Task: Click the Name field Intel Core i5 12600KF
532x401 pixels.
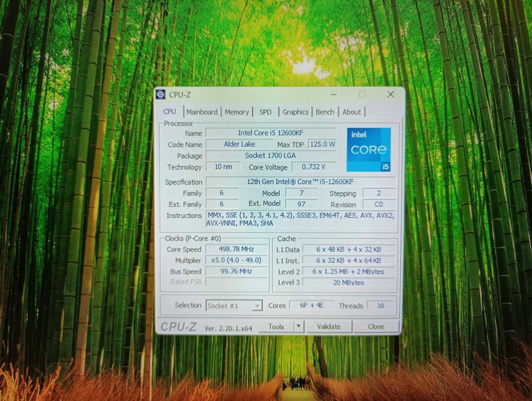Action: coord(271,133)
